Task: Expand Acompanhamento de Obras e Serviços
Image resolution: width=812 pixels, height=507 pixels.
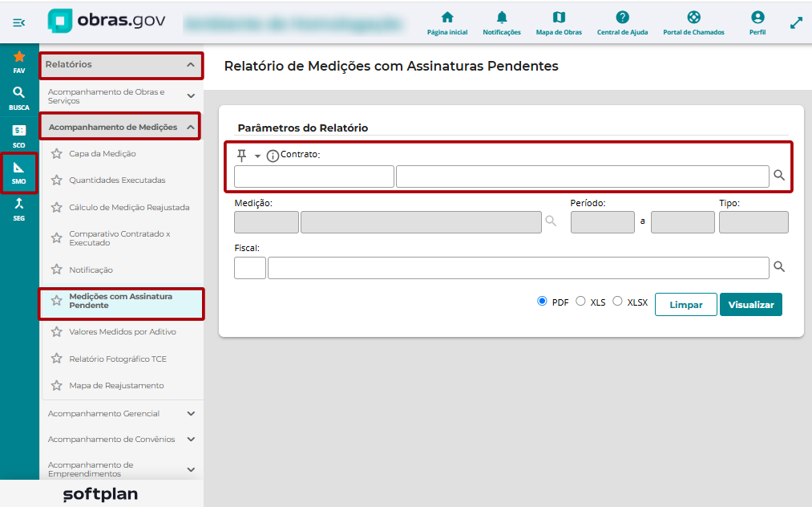Action: tap(191, 96)
